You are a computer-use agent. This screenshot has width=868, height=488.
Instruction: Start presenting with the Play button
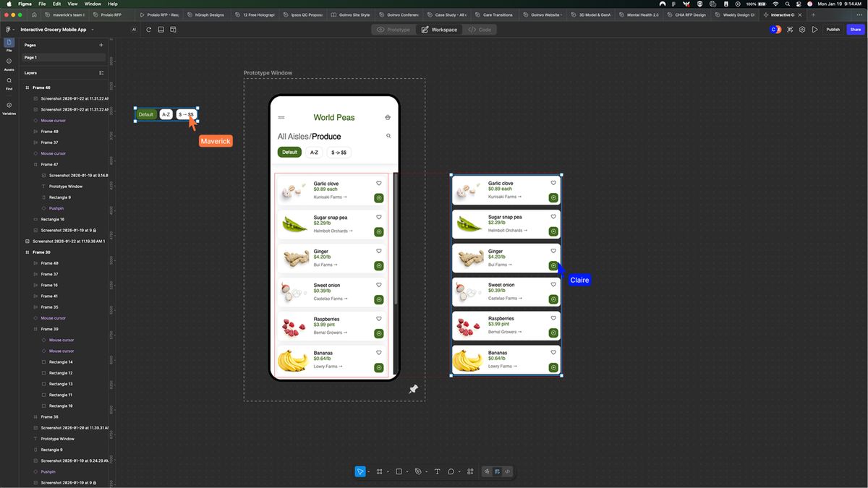click(814, 30)
